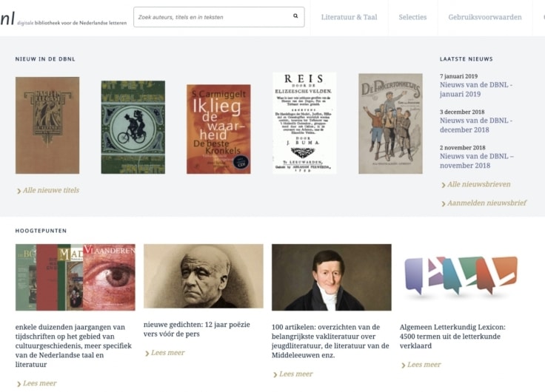This screenshot has width=545, height=392.
Task: Open the Literatuur & Taal menu
Action: pyautogui.click(x=349, y=17)
